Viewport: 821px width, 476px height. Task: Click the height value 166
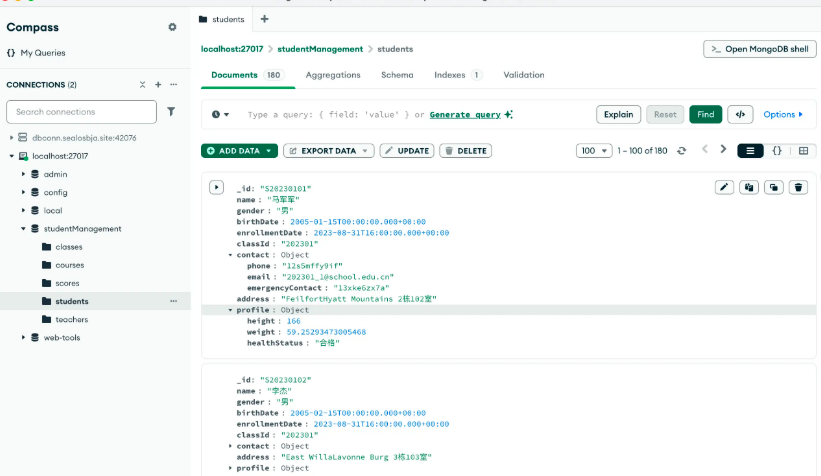pyautogui.click(x=294, y=321)
